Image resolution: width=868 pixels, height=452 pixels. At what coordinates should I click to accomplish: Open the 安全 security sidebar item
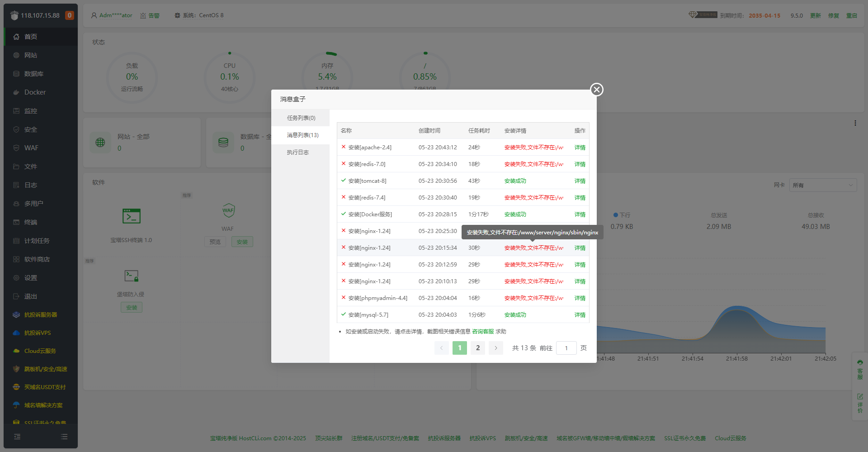click(41, 129)
